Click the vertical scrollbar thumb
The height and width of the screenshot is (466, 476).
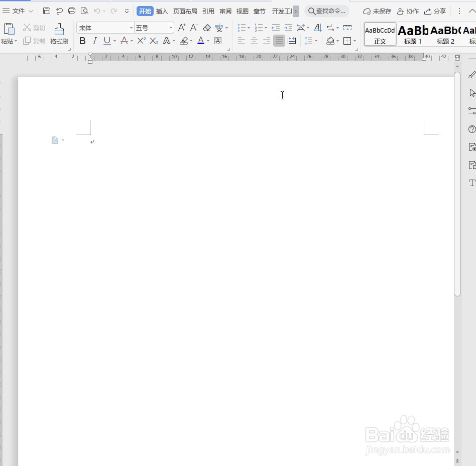[x=457, y=184]
